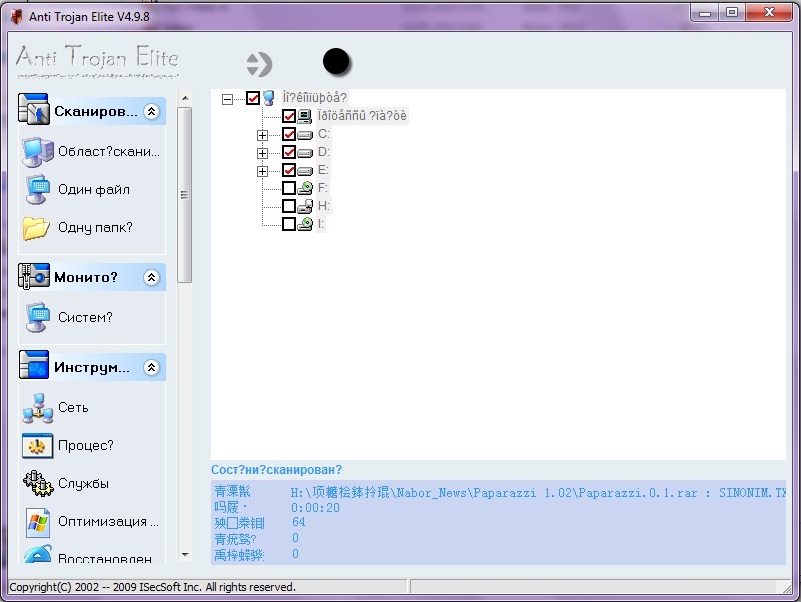
Task: Check the H: drive checkbox
Action: click(289, 206)
